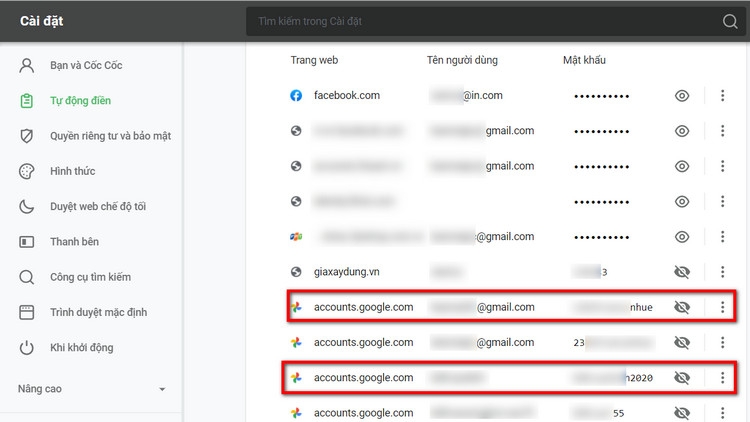Screen dimensions: 750x422
Task: Click the globe icon beside giaxaydung.vn
Action: (296, 272)
